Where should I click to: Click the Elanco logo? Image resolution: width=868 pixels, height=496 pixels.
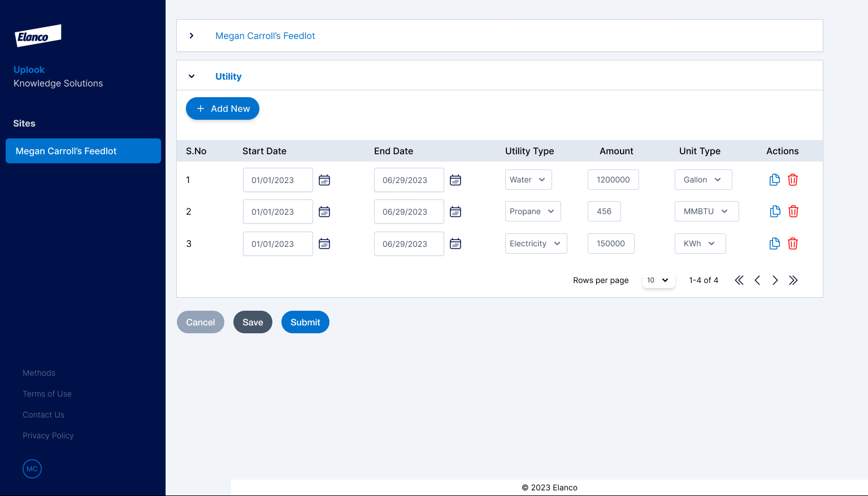tap(38, 36)
